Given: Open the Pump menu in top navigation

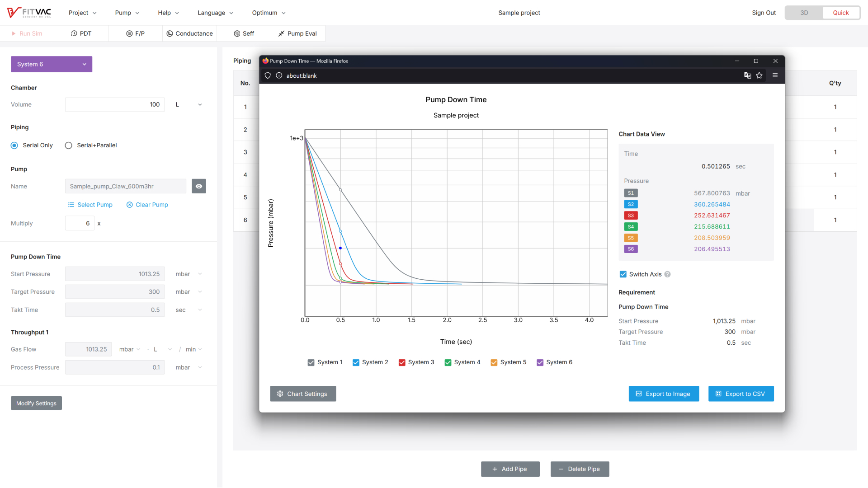Looking at the screenshot, I should coord(126,13).
